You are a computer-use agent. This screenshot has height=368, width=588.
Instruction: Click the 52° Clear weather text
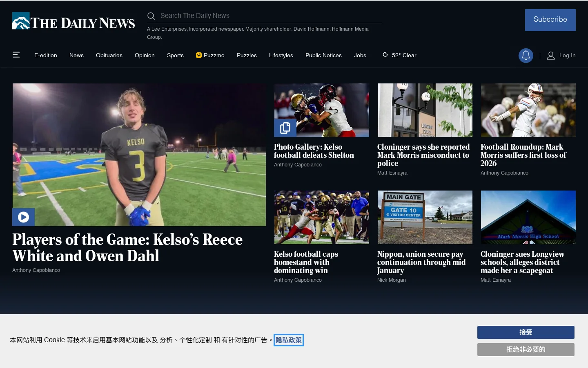click(x=404, y=55)
